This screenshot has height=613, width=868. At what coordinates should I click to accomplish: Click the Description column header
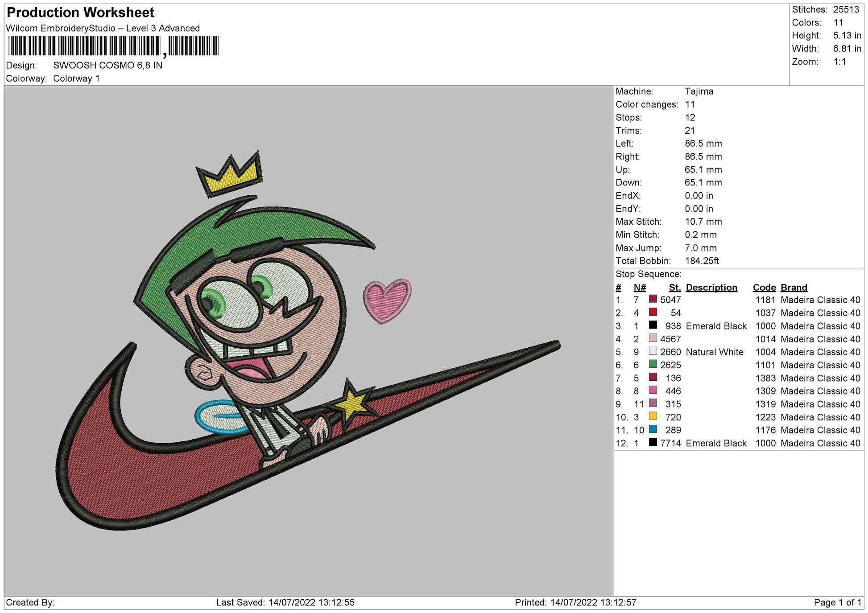coord(711,288)
